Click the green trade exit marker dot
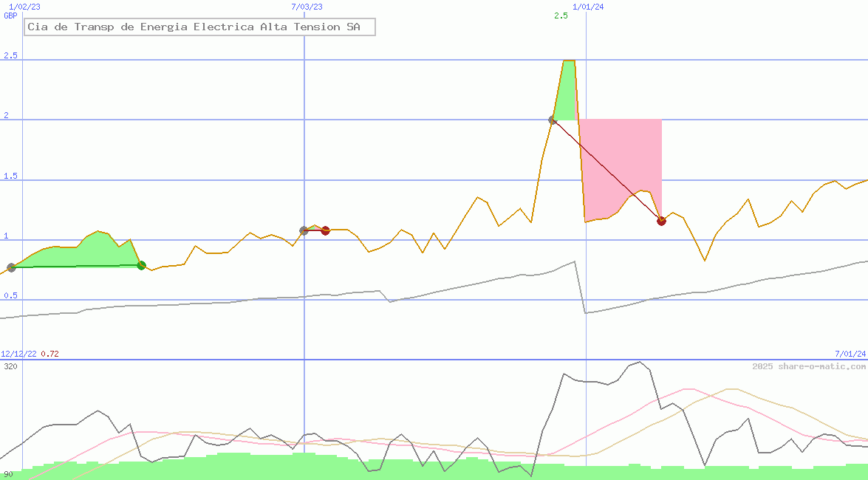The width and height of the screenshot is (868, 480). coord(141,265)
